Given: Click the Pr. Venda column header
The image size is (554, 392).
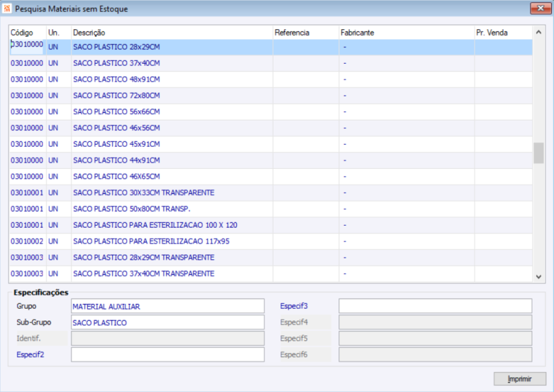Looking at the screenshot, I should click(503, 33).
